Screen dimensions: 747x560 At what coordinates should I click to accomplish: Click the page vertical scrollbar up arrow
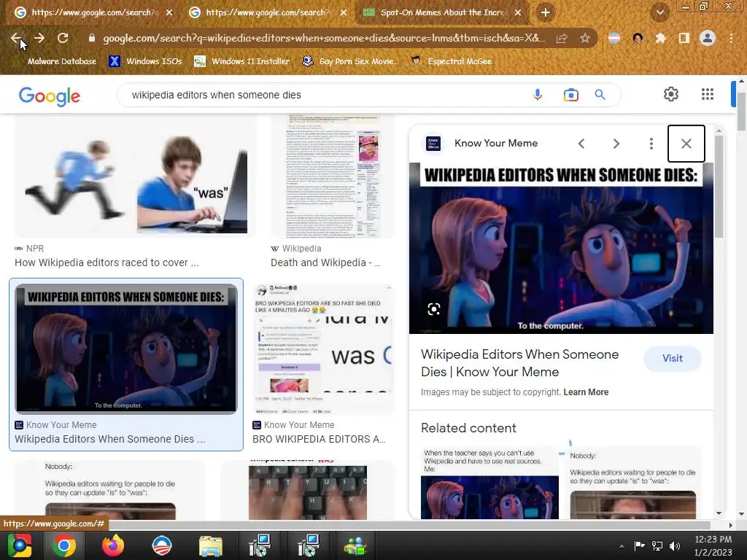click(x=742, y=81)
